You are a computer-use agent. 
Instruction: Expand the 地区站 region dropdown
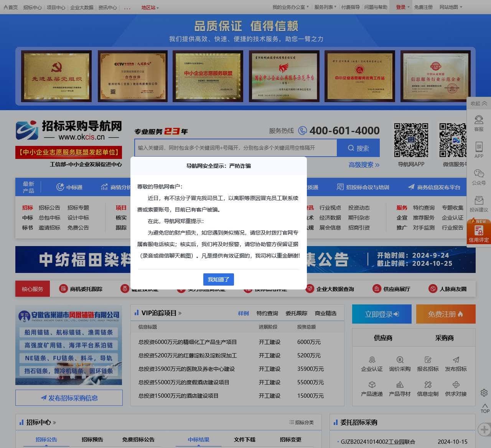point(150,7)
